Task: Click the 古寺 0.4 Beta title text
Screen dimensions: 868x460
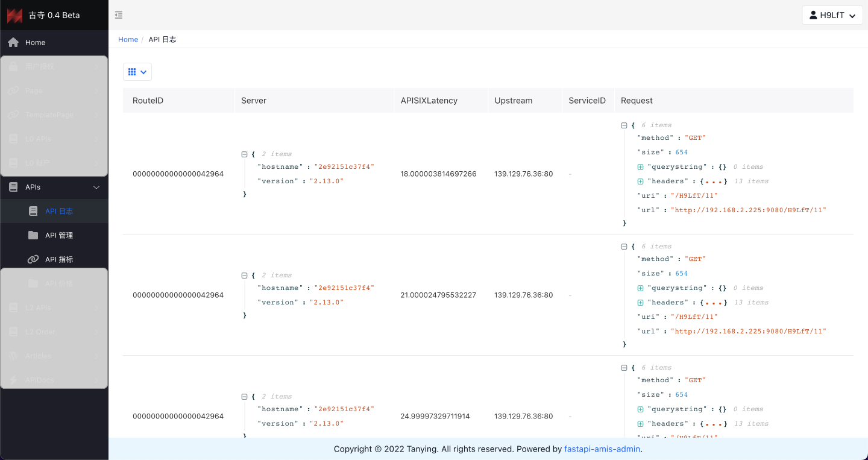Action: 54,15
